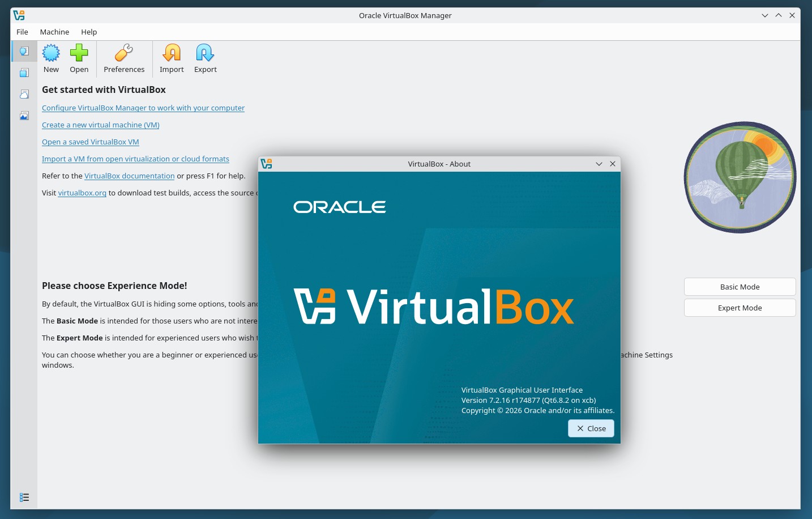Screen dimensions: 812x519
Task: Click the list icon at sidebar bottom
Action: tap(24, 497)
